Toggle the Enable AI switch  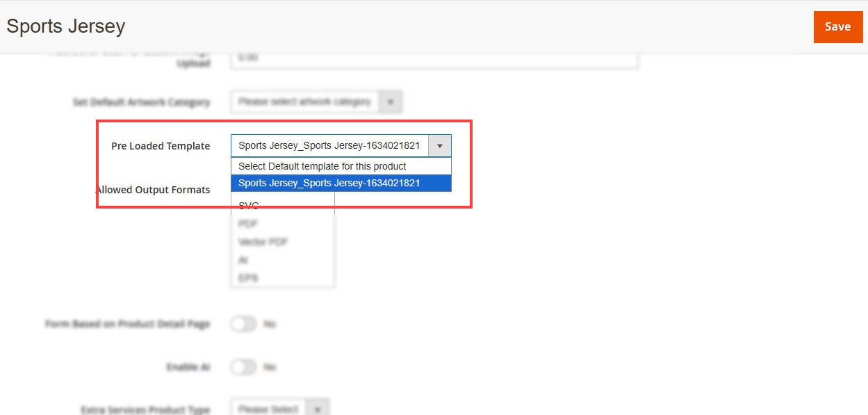tap(244, 367)
